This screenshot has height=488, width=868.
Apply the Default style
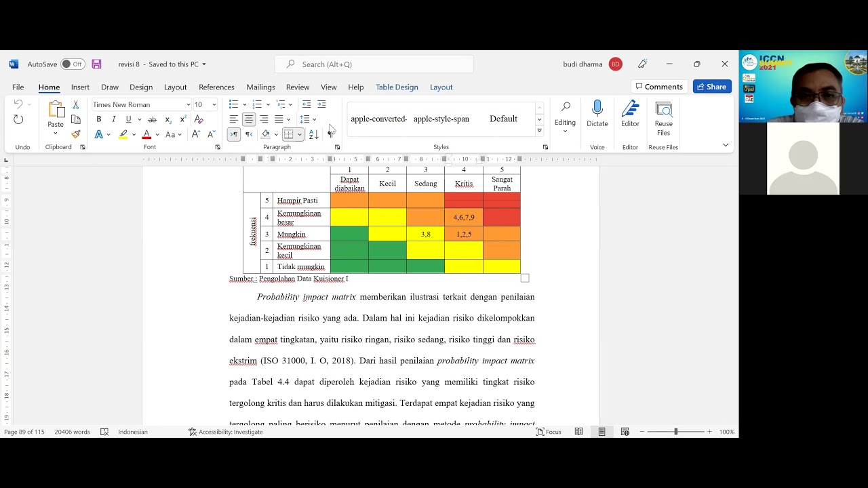[x=503, y=119]
